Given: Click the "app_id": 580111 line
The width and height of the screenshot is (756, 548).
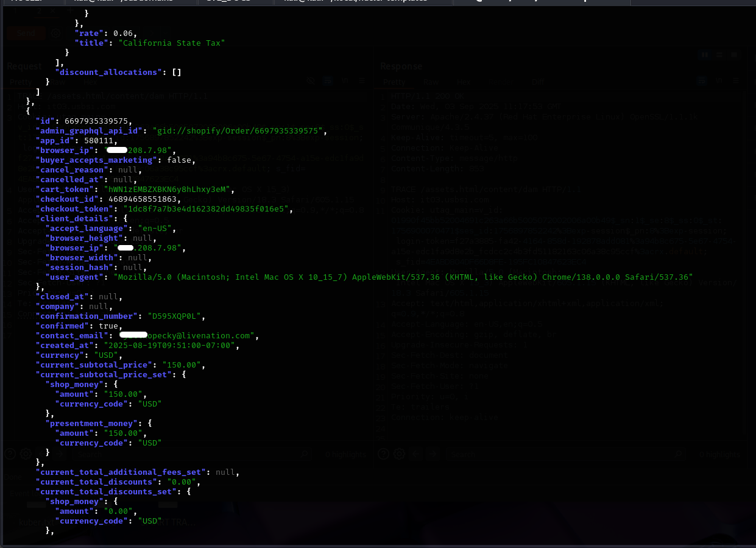Looking at the screenshot, I should pos(77,141).
